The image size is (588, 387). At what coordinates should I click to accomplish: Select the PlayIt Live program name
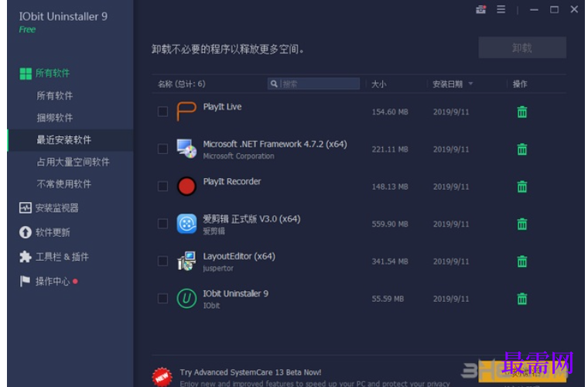coord(222,107)
